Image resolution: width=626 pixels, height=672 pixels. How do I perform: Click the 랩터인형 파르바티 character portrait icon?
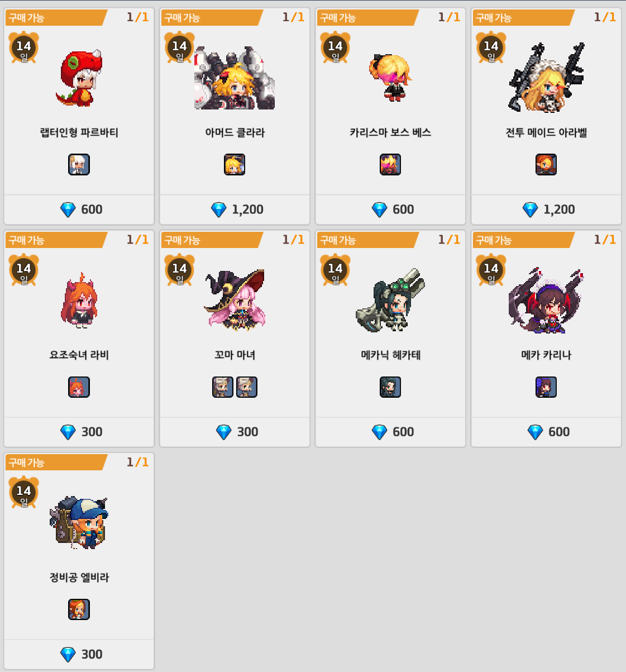[79, 164]
